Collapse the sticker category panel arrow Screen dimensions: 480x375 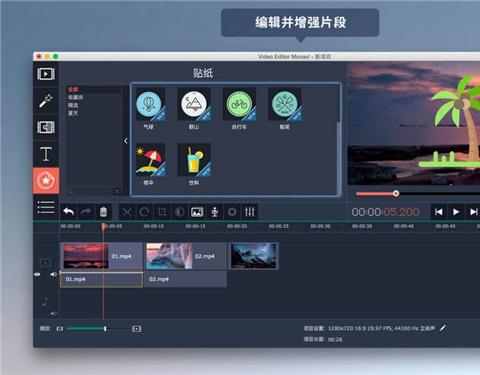coord(126,141)
